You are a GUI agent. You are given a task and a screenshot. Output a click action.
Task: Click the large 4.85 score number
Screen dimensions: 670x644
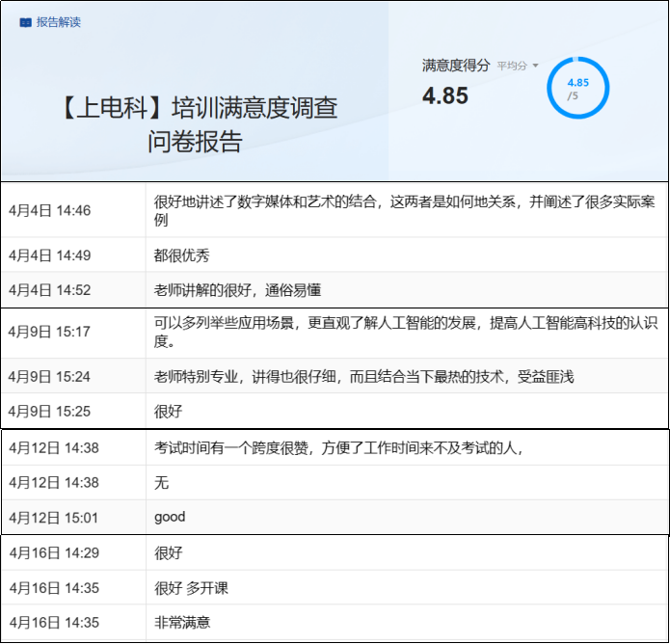[445, 95]
